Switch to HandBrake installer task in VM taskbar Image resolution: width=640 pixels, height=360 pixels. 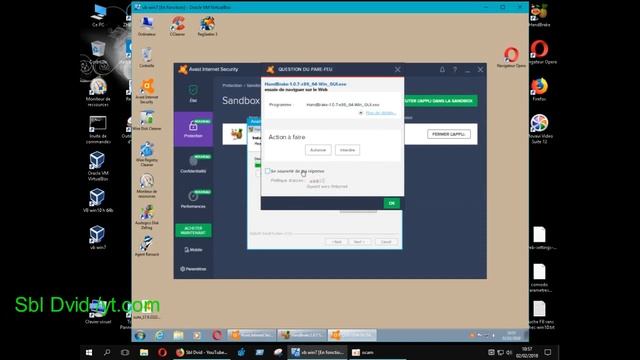[302, 335]
